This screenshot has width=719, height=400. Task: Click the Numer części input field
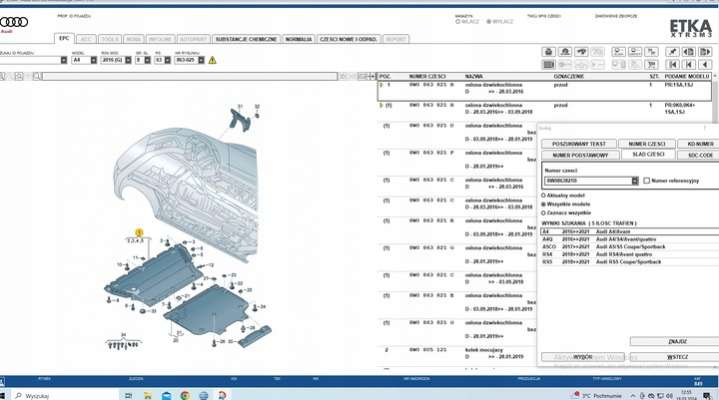[x=588, y=181]
